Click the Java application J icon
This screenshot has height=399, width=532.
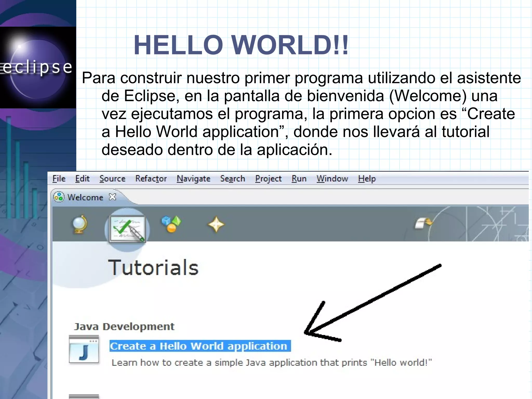pyautogui.click(x=84, y=349)
